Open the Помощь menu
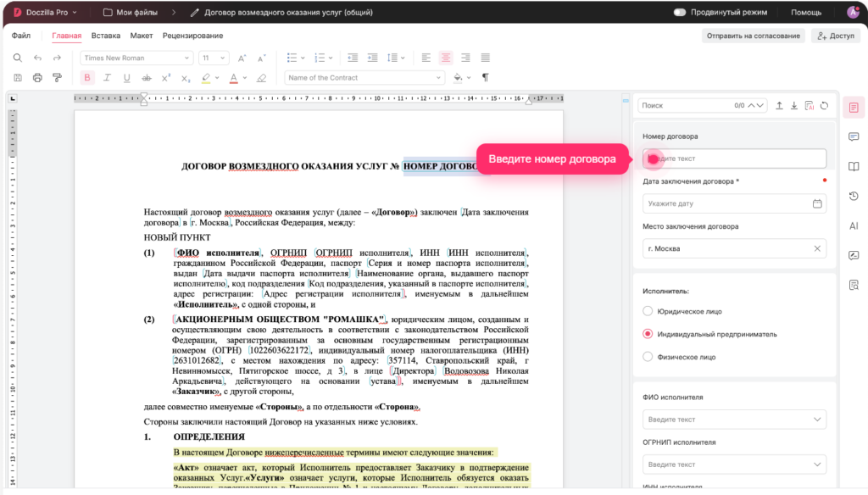This screenshot has height=495, width=868. tap(806, 12)
